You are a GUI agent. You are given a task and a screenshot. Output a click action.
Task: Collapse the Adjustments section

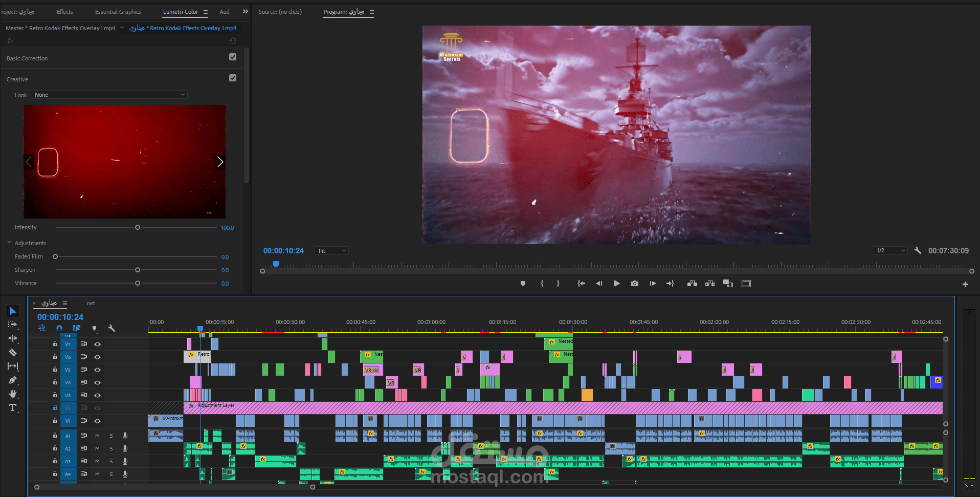point(9,243)
